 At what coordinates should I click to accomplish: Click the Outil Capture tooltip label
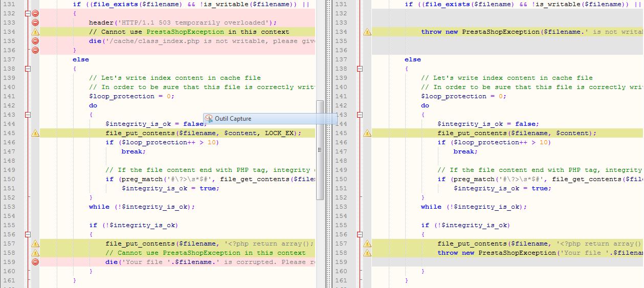(x=233, y=119)
